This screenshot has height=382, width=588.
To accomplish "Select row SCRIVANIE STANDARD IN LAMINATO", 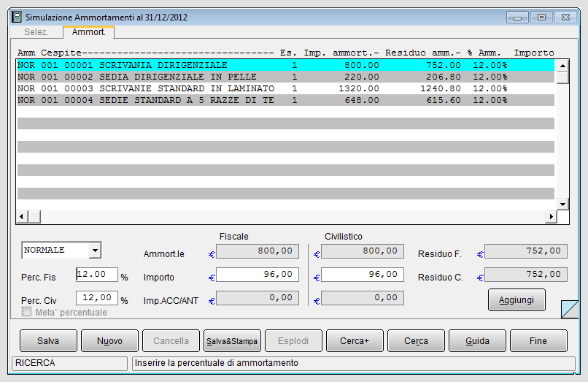I will point(285,88).
